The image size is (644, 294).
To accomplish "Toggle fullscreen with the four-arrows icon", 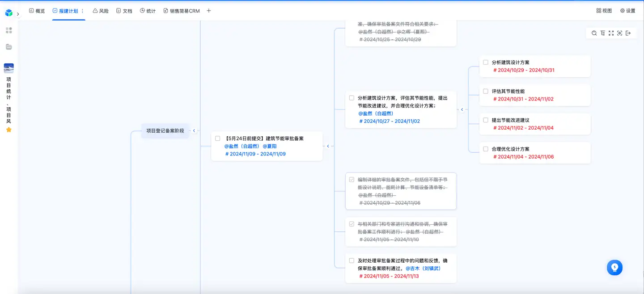I will pos(611,33).
